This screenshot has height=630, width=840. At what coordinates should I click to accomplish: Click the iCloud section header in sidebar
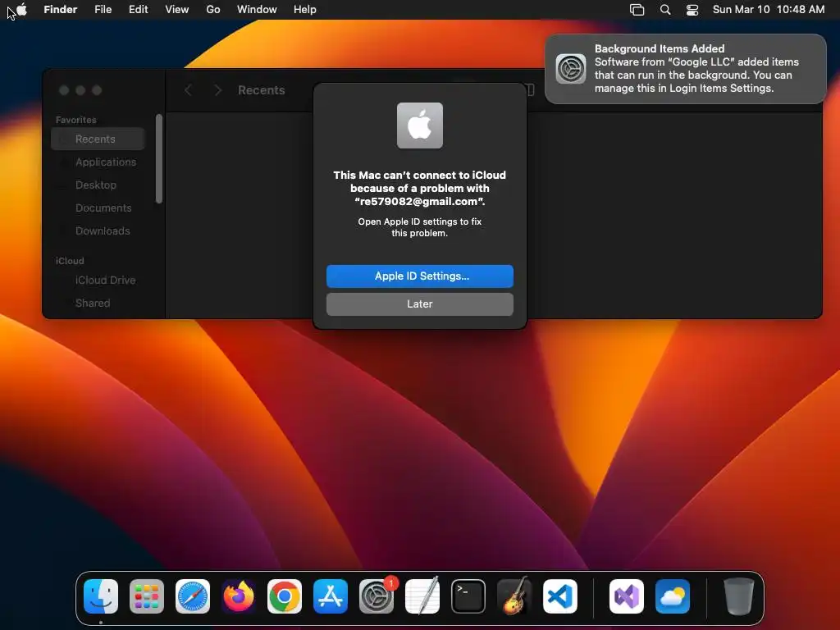[x=70, y=261]
